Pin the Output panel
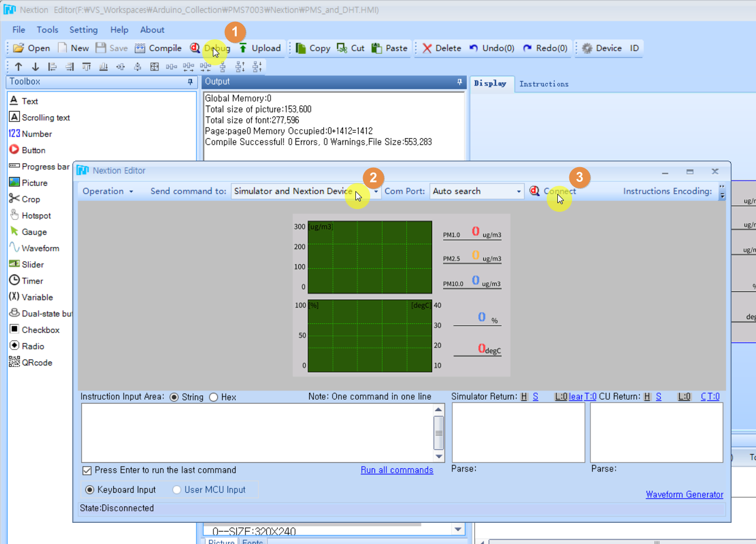The image size is (756, 544). pos(459,82)
